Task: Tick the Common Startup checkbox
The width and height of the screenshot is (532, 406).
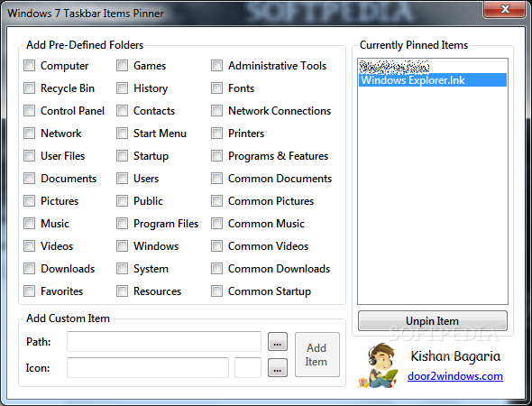Action: (x=216, y=291)
